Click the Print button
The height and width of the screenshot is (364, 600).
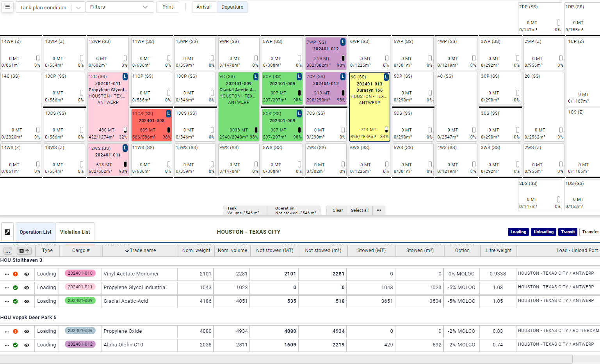[167, 7]
